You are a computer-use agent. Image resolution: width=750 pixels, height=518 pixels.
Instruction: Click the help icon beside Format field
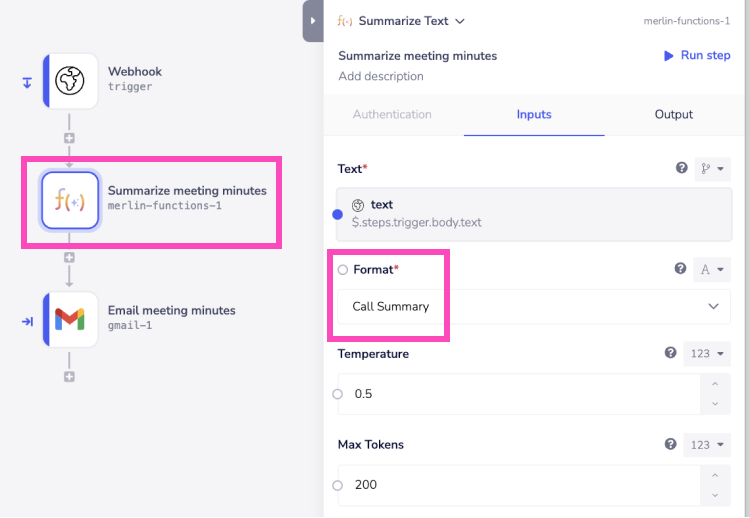coord(682,268)
